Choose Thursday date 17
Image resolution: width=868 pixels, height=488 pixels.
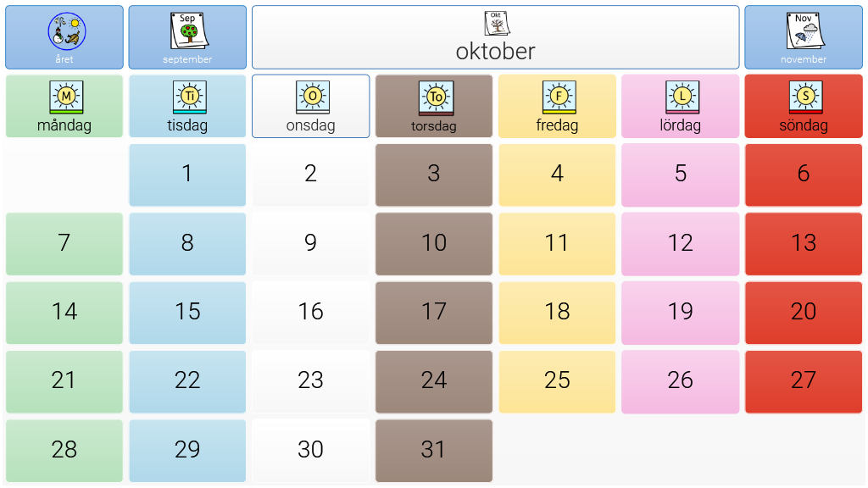coord(434,313)
